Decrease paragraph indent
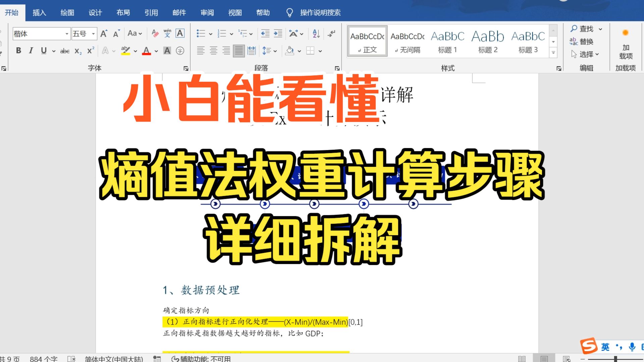Screen dimensions: 644x362 tap(265, 33)
